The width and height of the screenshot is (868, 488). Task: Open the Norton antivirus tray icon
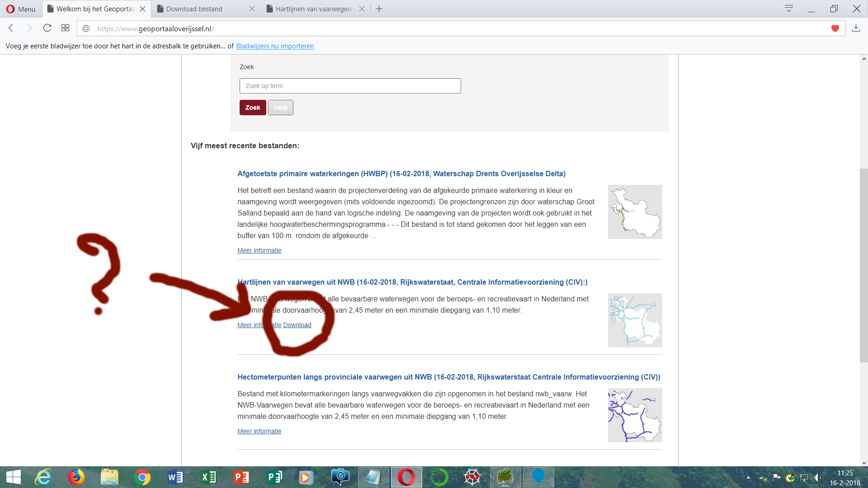coord(790,477)
